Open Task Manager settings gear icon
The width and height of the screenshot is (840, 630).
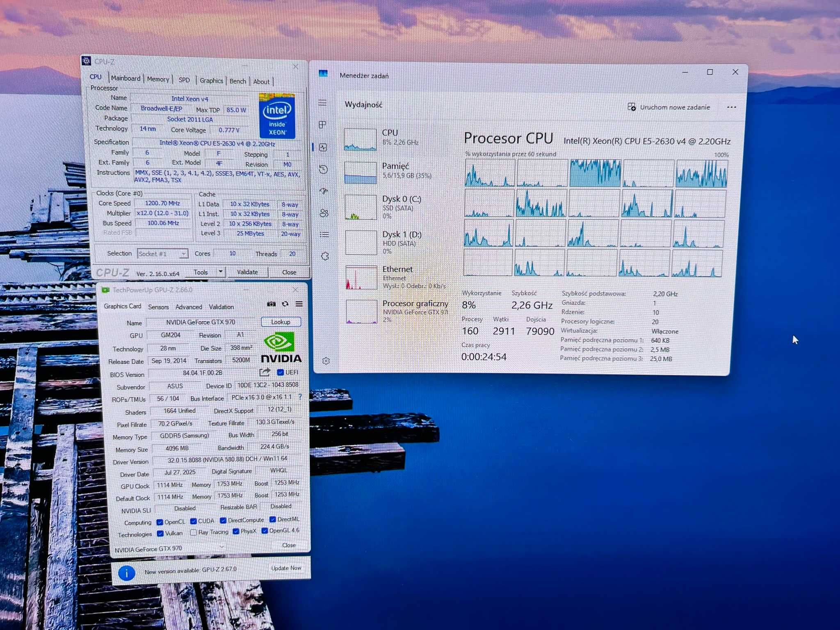326,361
